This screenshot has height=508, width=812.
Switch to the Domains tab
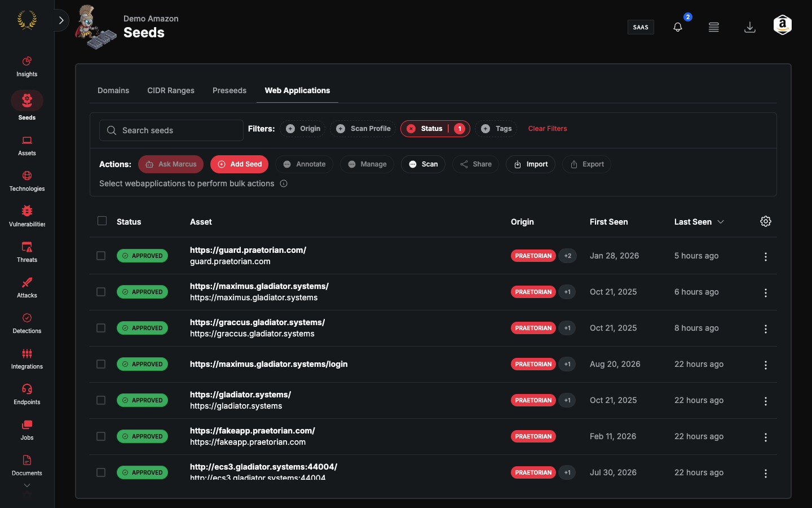point(113,90)
